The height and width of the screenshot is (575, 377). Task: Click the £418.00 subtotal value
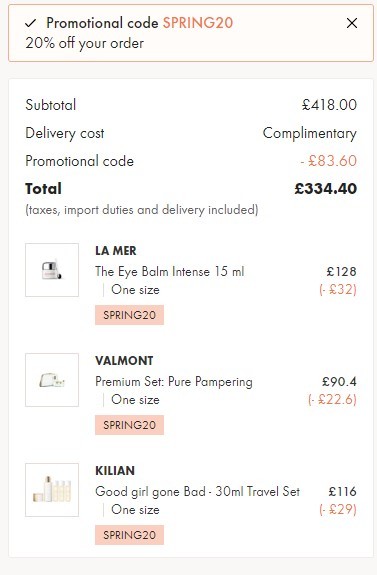click(329, 105)
